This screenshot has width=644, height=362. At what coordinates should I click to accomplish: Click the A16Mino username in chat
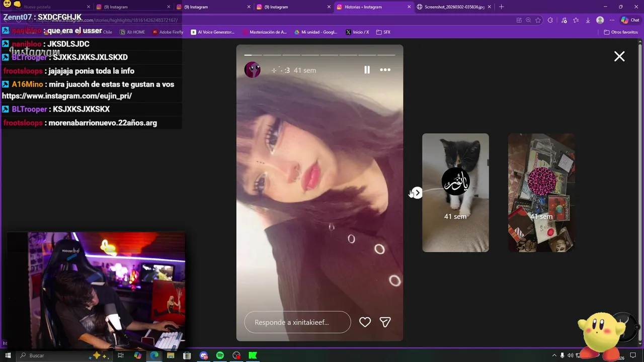tap(27, 84)
